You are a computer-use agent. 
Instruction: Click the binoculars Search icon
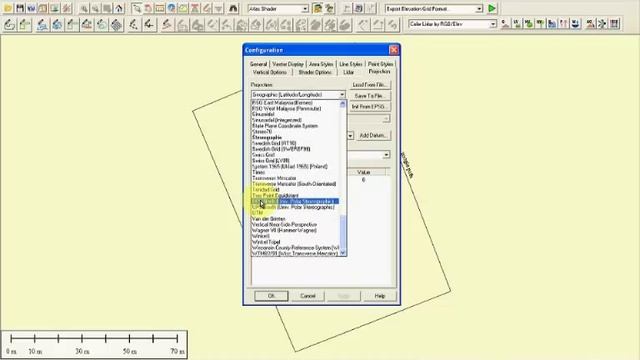coord(233,8)
